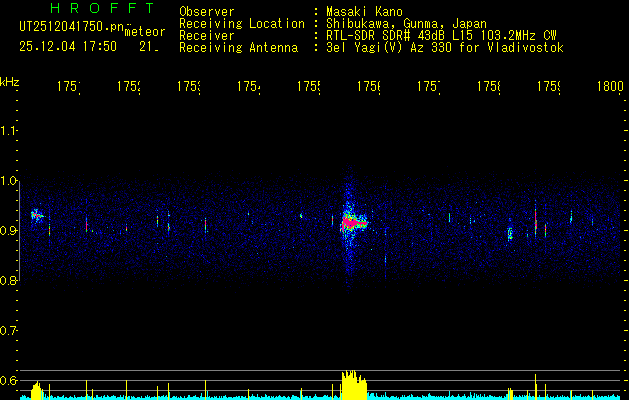
Task: Click the 1.1 frequency axis label
Action: tap(8, 130)
